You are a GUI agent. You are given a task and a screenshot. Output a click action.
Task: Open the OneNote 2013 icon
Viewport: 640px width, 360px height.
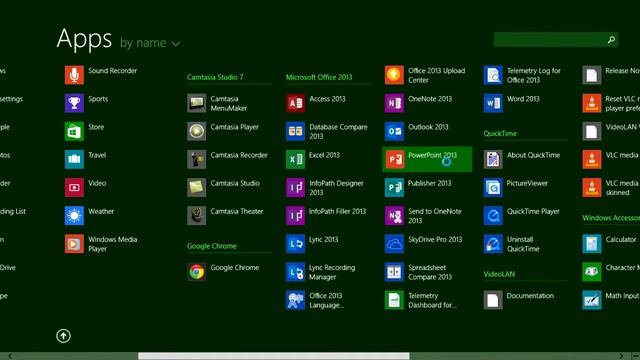coord(394,103)
